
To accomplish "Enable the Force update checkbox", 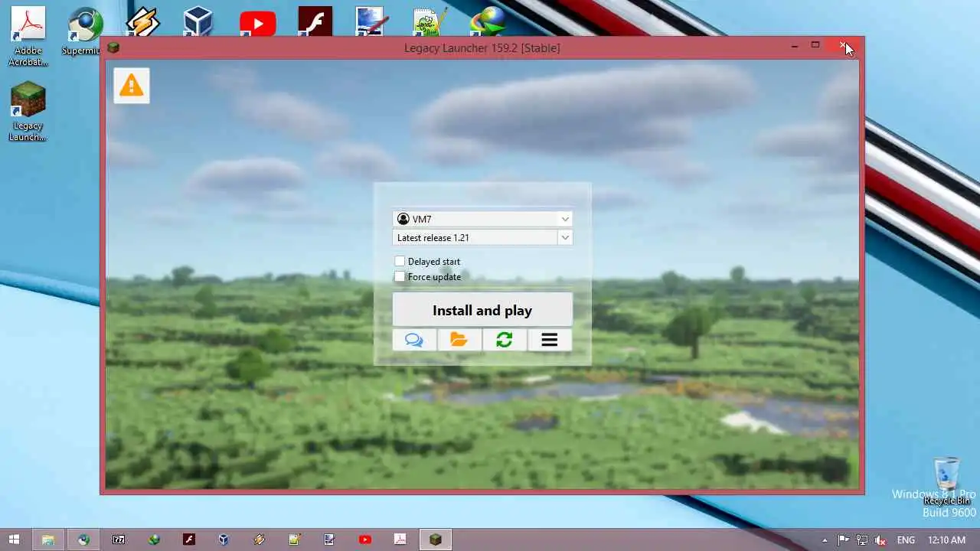I will [x=400, y=277].
